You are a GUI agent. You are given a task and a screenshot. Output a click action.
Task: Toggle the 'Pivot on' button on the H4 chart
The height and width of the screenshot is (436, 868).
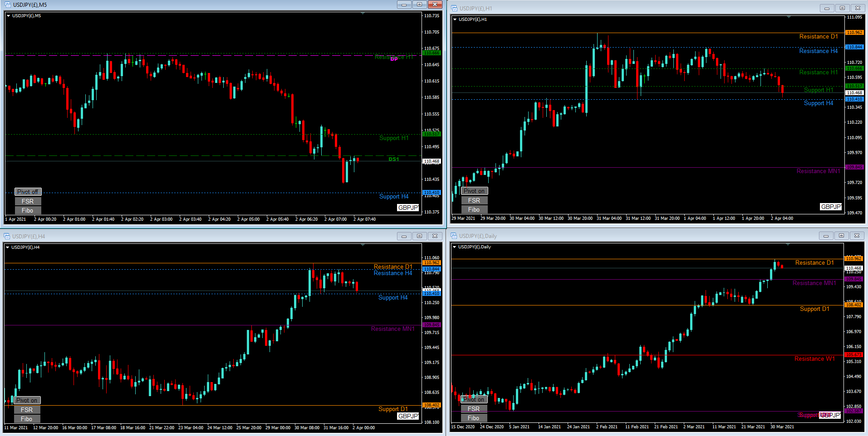click(x=27, y=400)
